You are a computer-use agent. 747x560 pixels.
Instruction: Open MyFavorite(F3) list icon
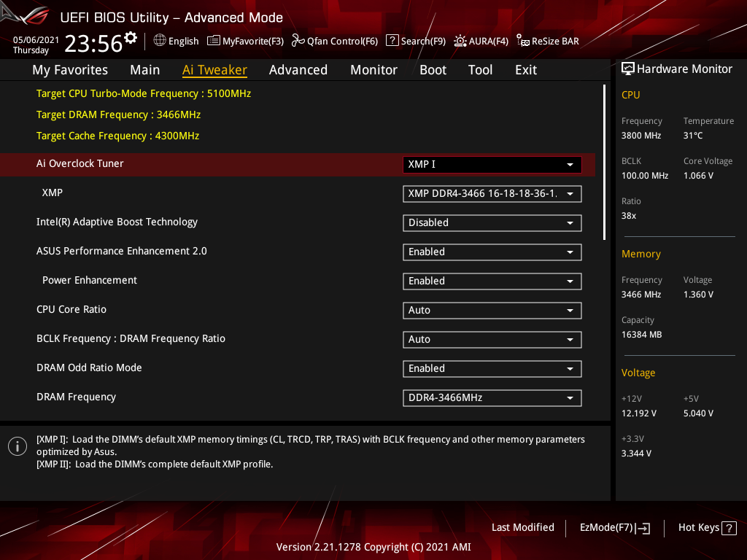pos(214,41)
